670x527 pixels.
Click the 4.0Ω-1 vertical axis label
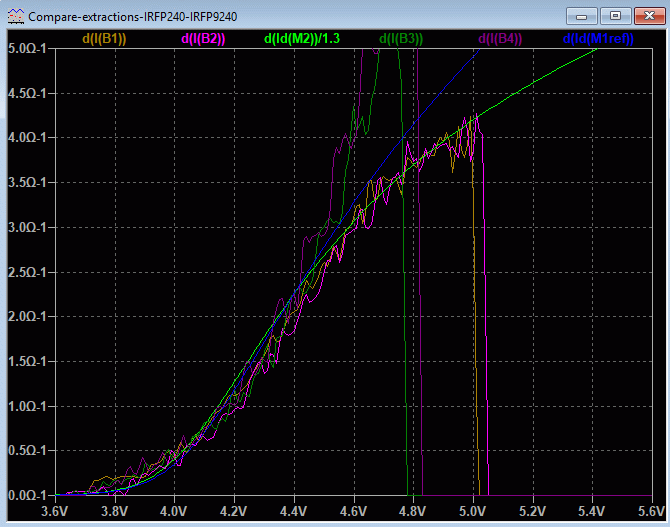(27, 138)
